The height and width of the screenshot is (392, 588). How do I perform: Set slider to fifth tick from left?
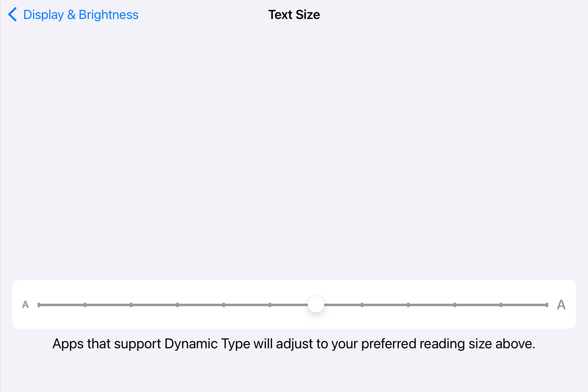[x=224, y=305]
